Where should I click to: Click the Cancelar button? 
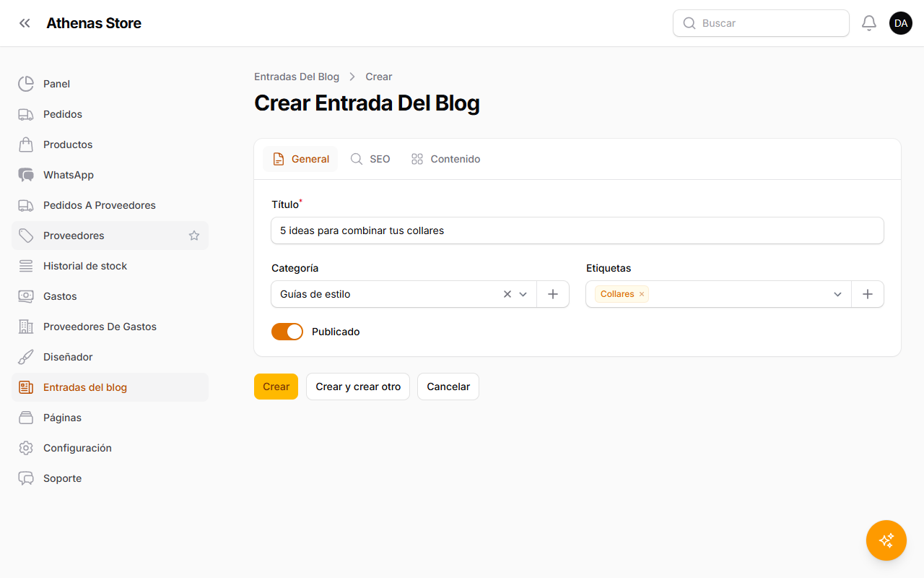click(x=448, y=387)
